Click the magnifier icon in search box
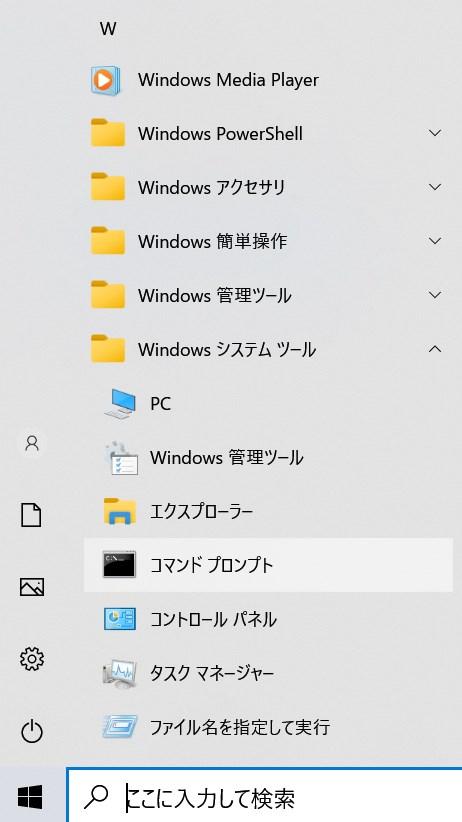The height and width of the screenshot is (822, 462). pyautogui.click(x=96, y=798)
